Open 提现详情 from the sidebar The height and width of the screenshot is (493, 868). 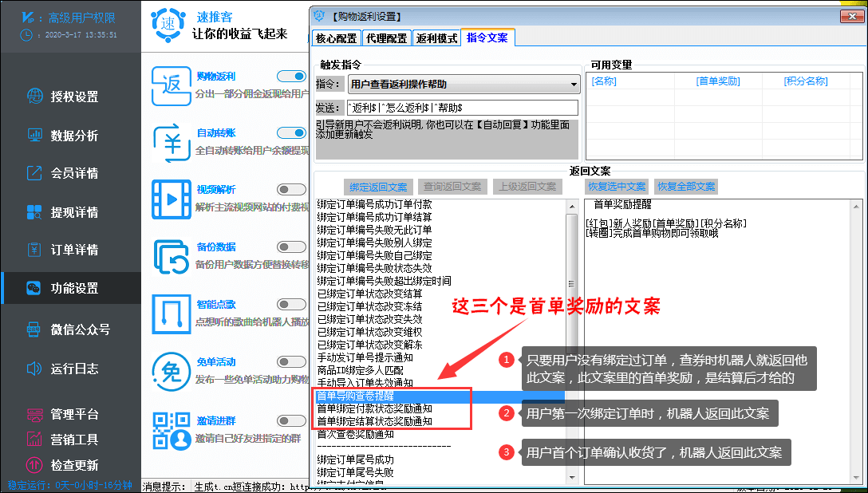pyautogui.click(x=33, y=211)
